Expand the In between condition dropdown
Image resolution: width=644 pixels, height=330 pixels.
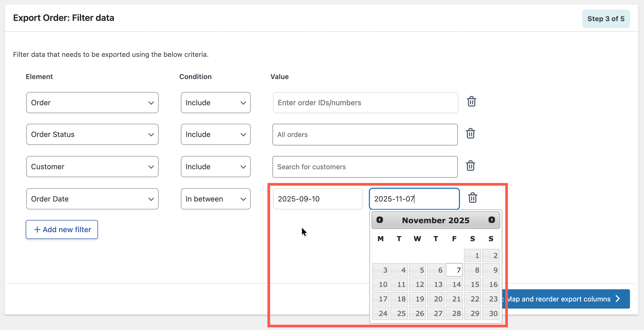(x=216, y=199)
